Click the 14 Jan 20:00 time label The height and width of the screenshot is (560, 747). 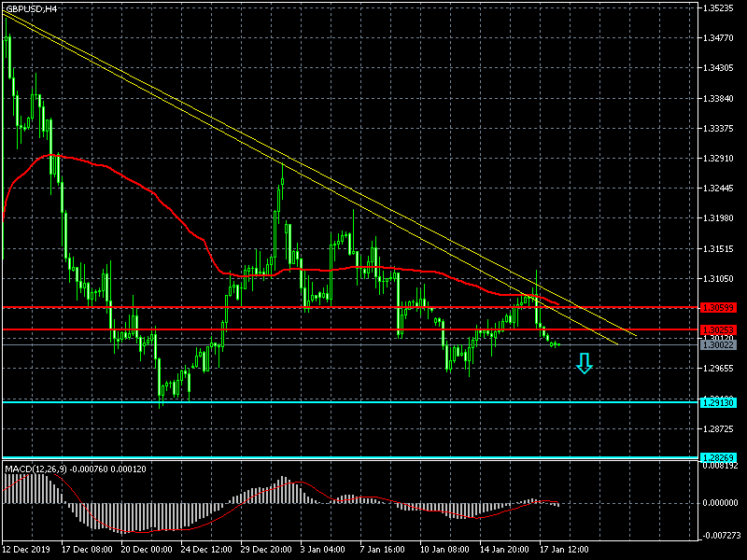[505, 550]
